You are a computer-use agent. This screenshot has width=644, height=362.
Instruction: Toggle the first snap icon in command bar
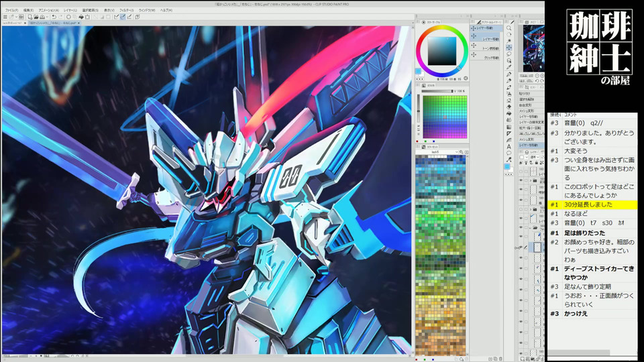(x=116, y=17)
